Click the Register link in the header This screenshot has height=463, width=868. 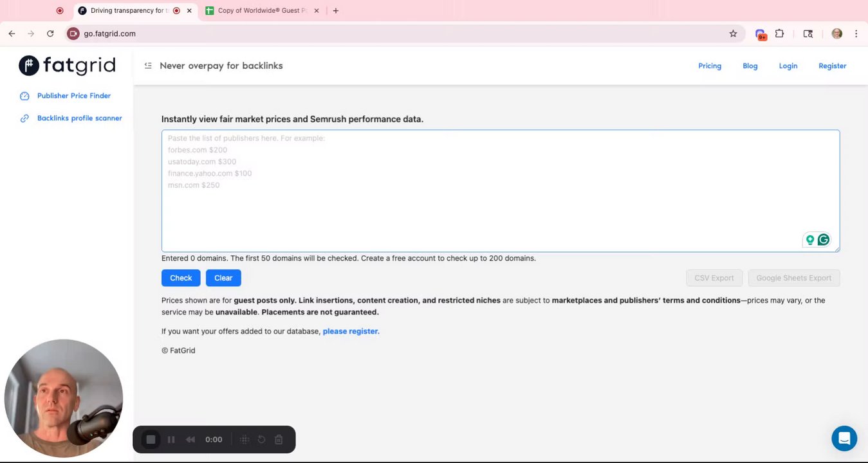point(833,66)
